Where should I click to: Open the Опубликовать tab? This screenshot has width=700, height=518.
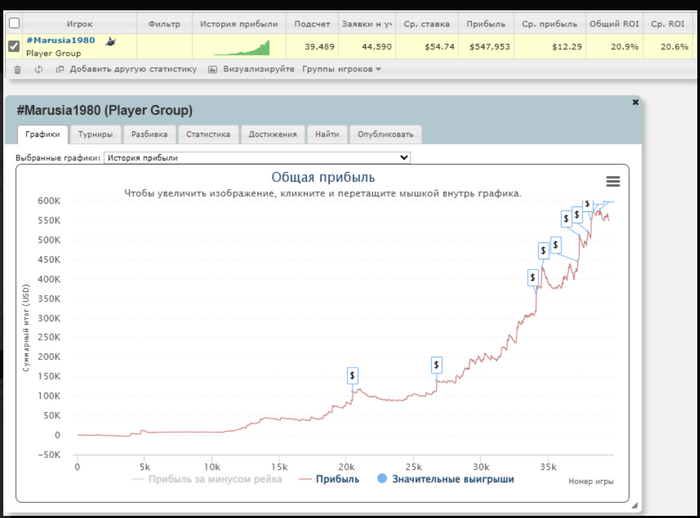[x=385, y=134]
